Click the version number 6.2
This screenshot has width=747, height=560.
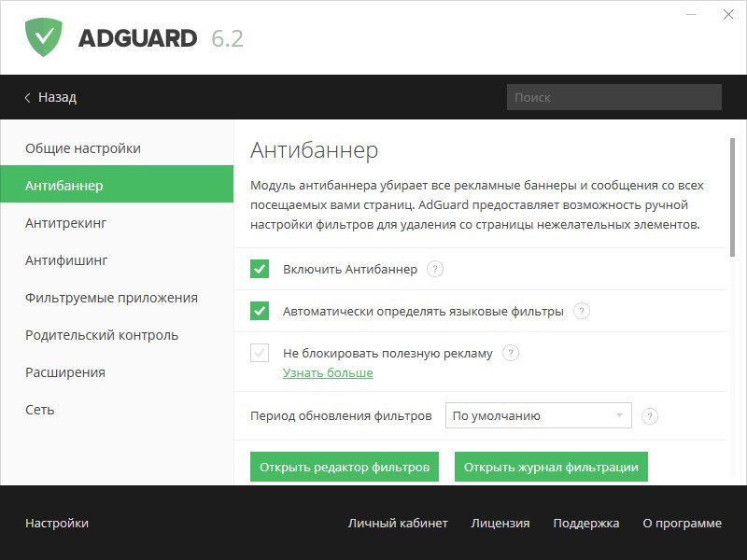[227, 38]
